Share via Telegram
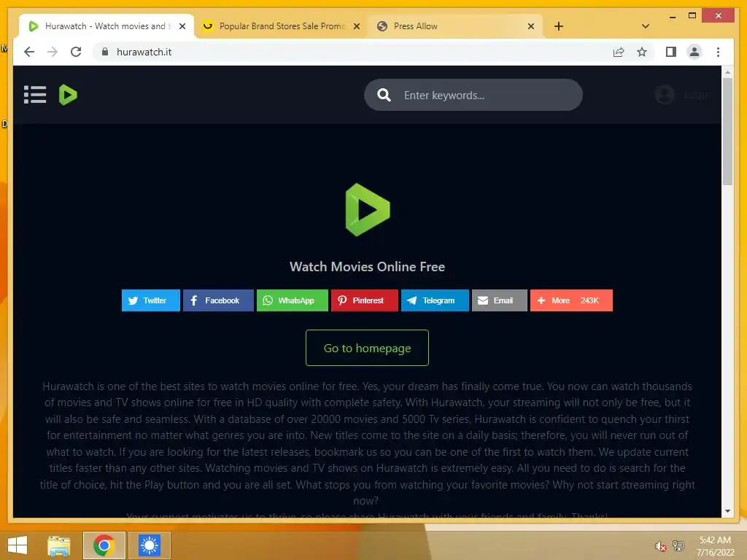Screen dimensions: 747x560 pos(435,300)
